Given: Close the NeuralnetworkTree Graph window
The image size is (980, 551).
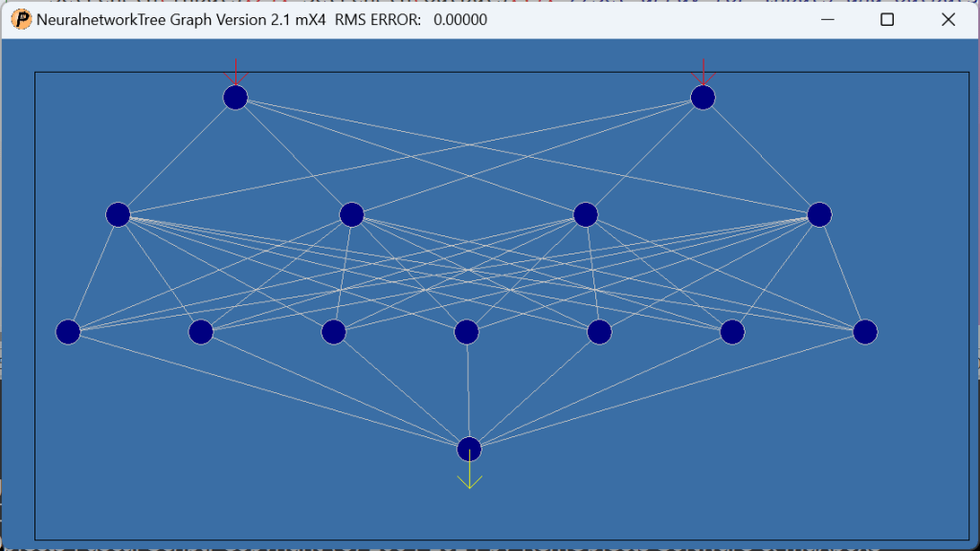Looking at the screenshot, I should (948, 19).
